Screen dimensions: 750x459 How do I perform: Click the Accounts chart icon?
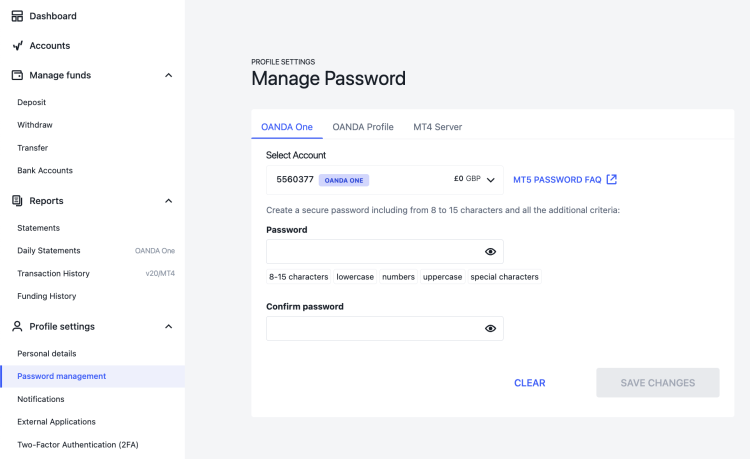pyautogui.click(x=18, y=45)
